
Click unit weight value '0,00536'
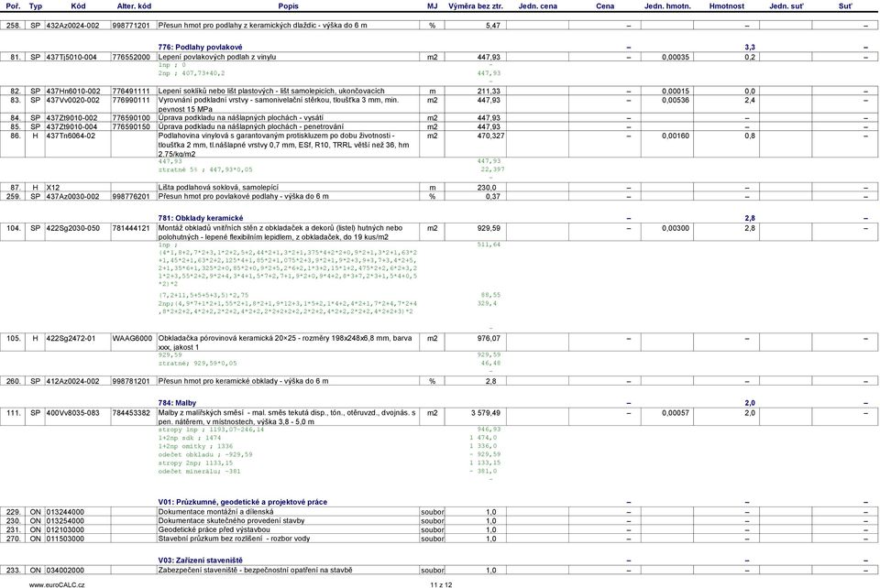(x=676, y=101)
